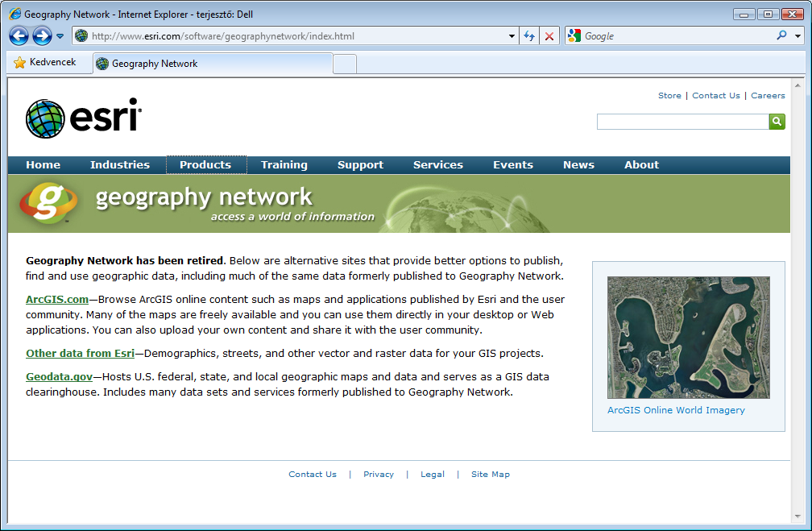The image size is (812, 531).
Task: Minimize the Internet Explorer window
Action: (744, 15)
